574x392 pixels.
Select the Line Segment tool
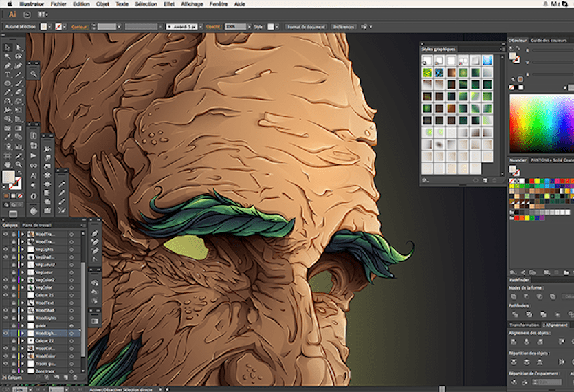[x=19, y=74]
